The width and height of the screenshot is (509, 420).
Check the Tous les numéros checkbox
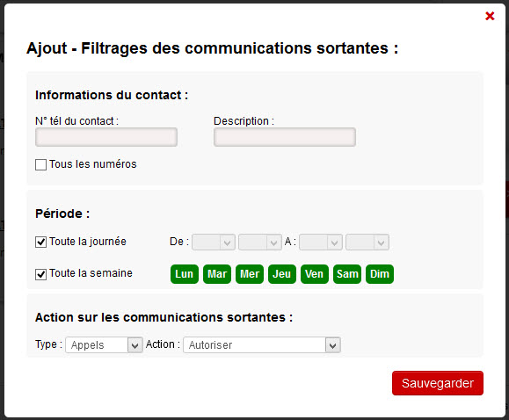[x=40, y=164]
